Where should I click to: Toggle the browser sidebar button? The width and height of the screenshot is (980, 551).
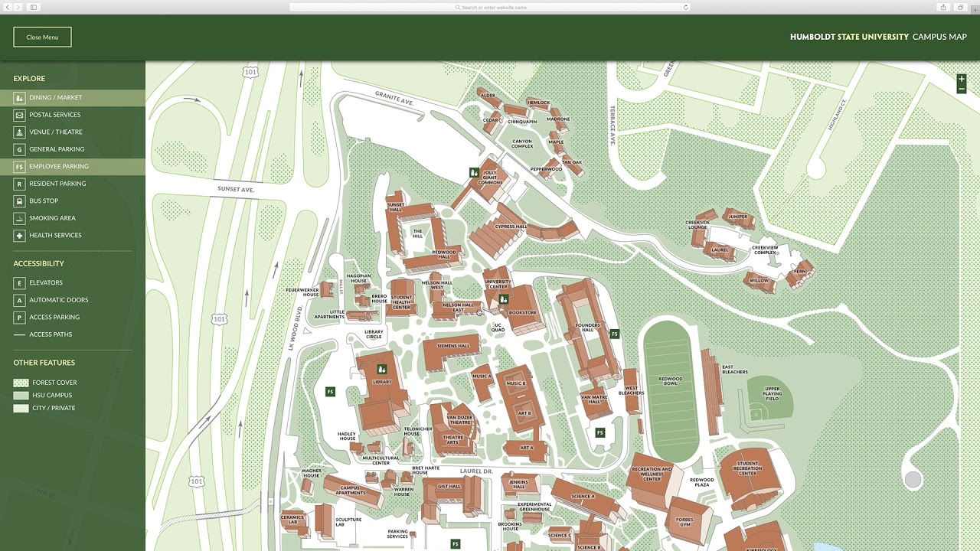point(34,7)
